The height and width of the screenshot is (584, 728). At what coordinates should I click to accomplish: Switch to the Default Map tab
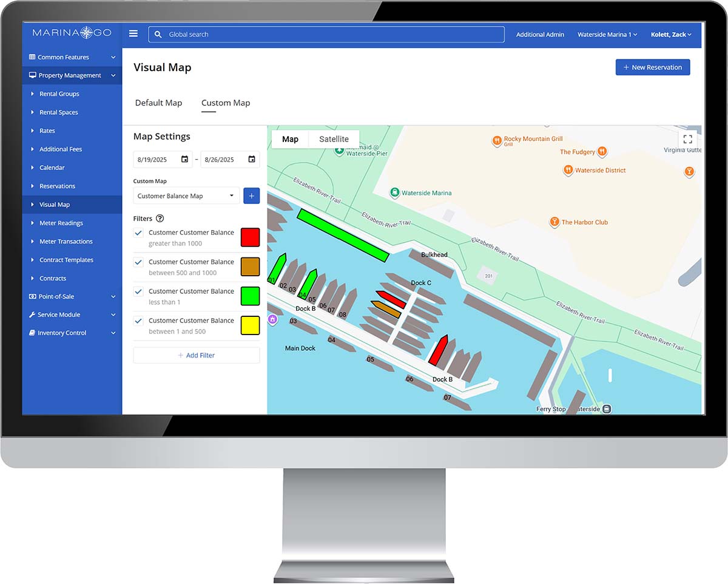click(x=158, y=103)
